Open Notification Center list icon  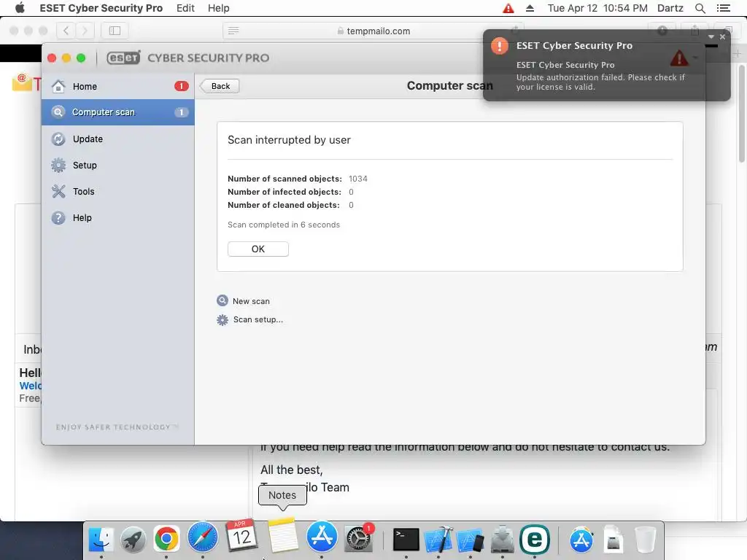point(723,8)
